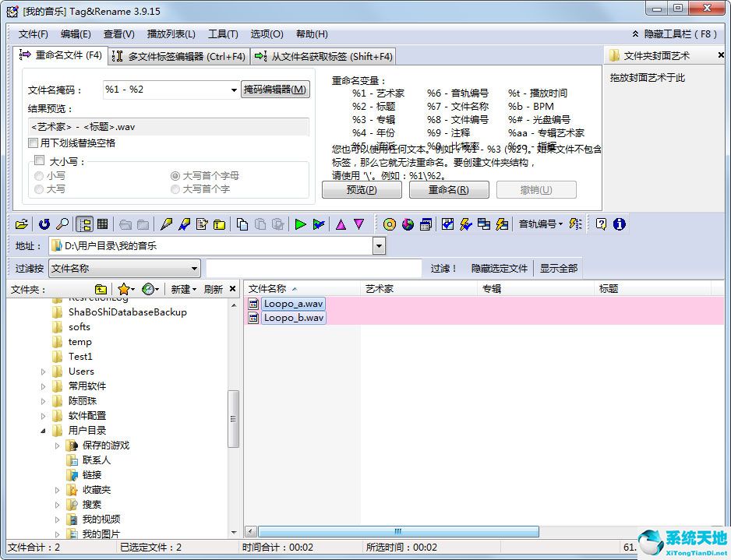Click the refresh arrow toolbar icon
The height and width of the screenshot is (560, 731).
pos(44,224)
